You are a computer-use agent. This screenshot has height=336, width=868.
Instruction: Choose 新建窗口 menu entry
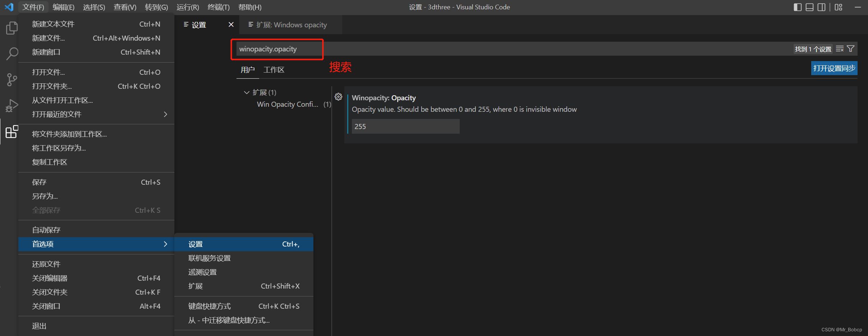click(x=96, y=52)
